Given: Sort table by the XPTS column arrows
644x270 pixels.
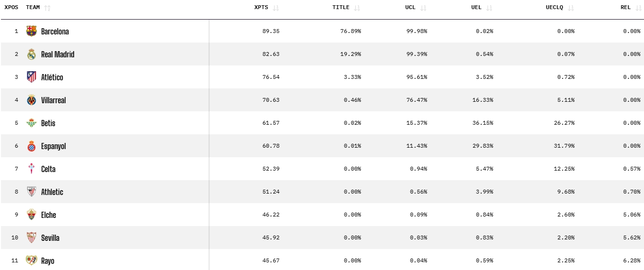Looking at the screenshot, I should tap(276, 8).
